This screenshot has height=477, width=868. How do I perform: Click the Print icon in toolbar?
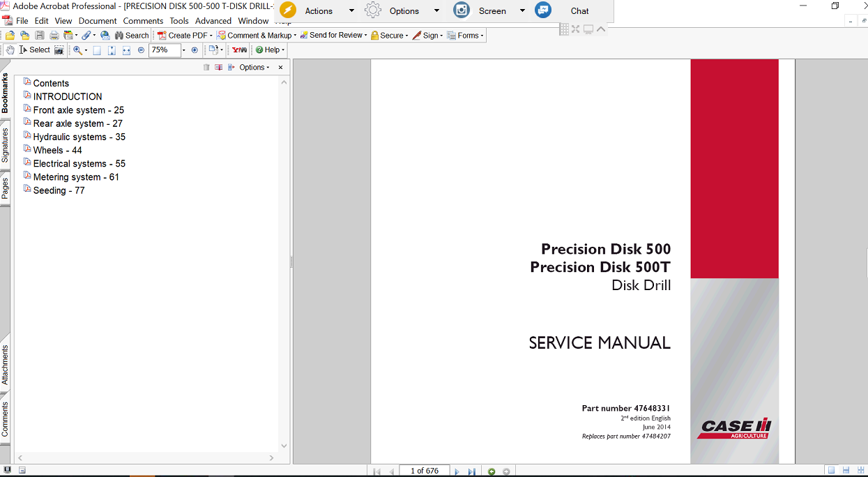(x=54, y=36)
